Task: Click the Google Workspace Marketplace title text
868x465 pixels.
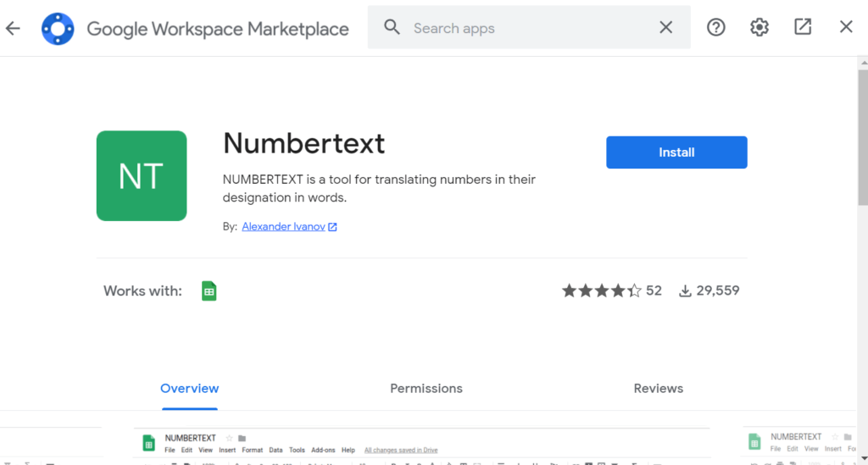Action: point(218,29)
